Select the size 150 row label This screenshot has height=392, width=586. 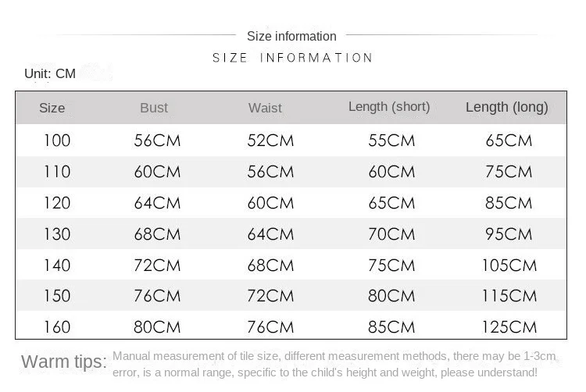tap(57, 296)
